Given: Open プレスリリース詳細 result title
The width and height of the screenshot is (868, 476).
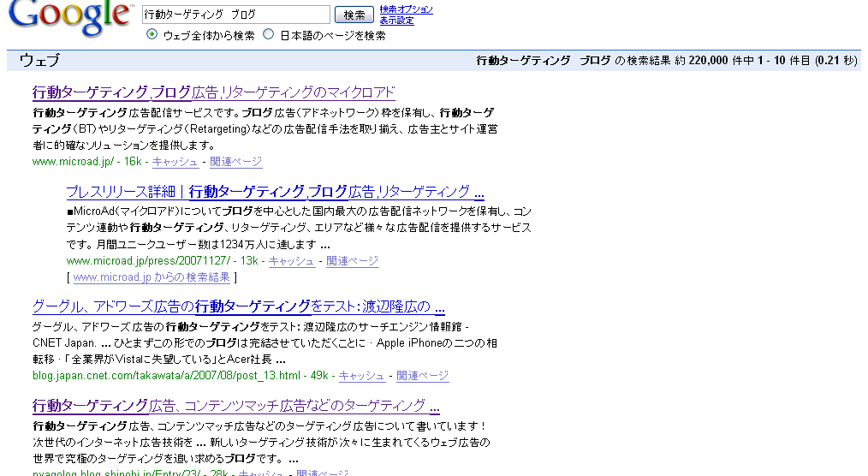Looking at the screenshot, I should [275, 192].
